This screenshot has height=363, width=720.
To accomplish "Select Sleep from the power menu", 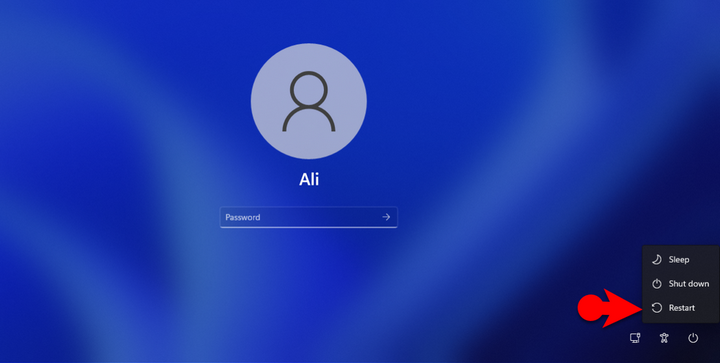I will (680, 260).
